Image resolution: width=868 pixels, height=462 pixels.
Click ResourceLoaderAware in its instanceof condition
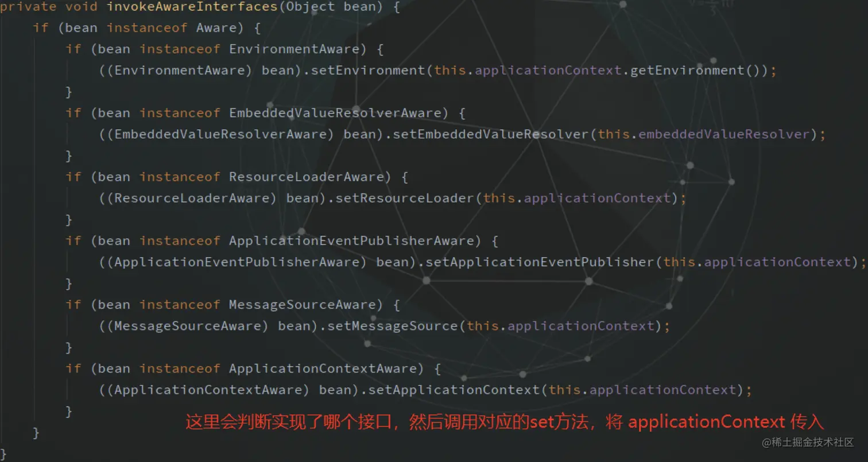click(x=307, y=177)
